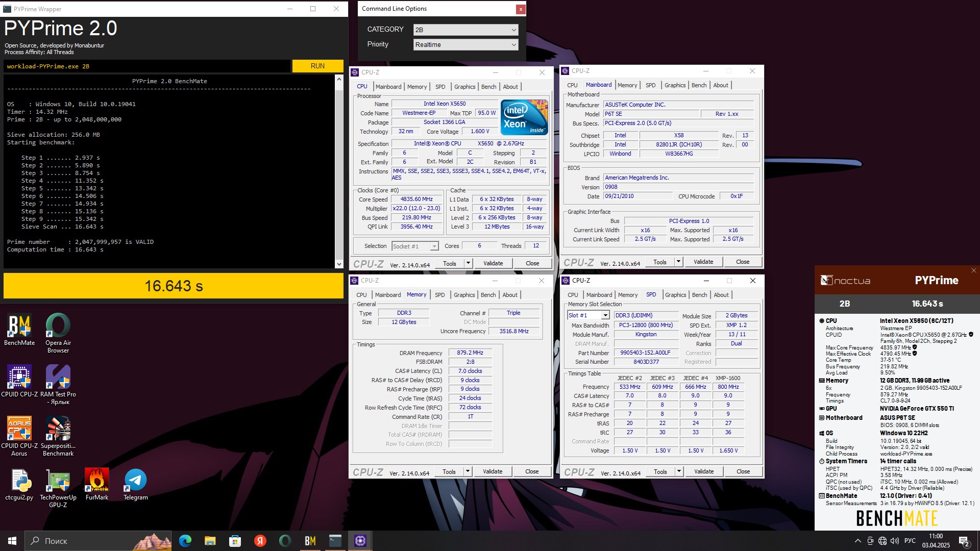Click Tools button in Memory window
The height and width of the screenshot is (551, 980).
(449, 471)
